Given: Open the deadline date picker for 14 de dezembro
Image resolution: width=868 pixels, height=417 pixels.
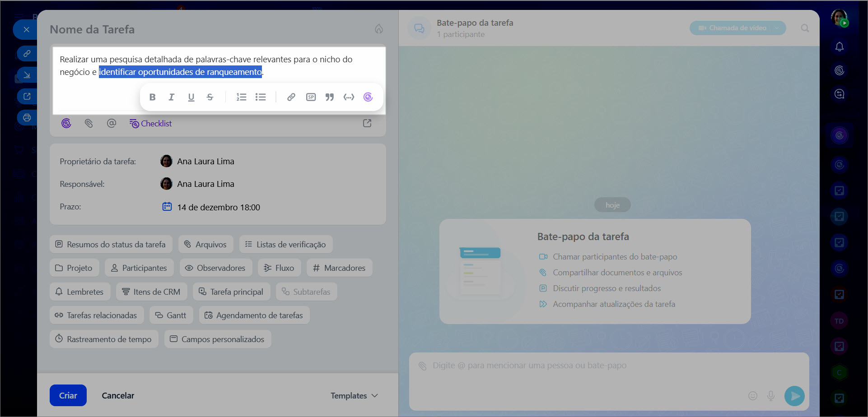Looking at the screenshot, I should pos(219,207).
